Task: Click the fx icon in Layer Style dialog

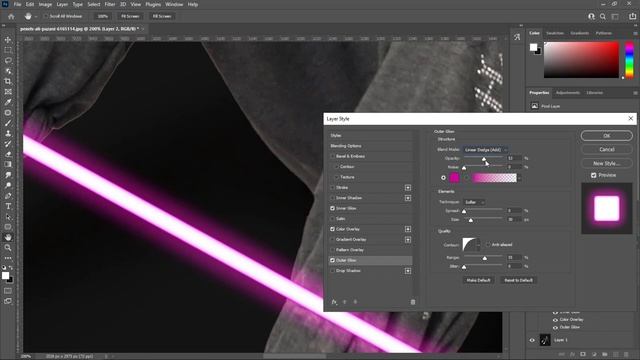Action: pos(334,302)
